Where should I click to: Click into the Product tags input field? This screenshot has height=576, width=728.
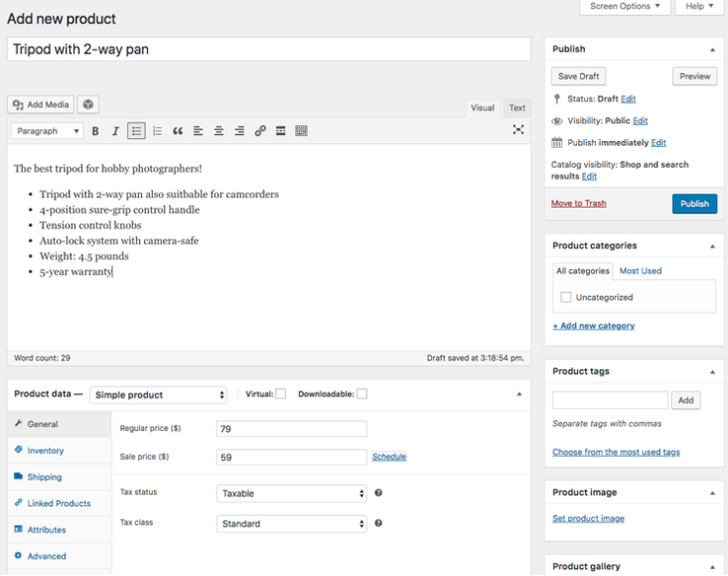coord(610,400)
